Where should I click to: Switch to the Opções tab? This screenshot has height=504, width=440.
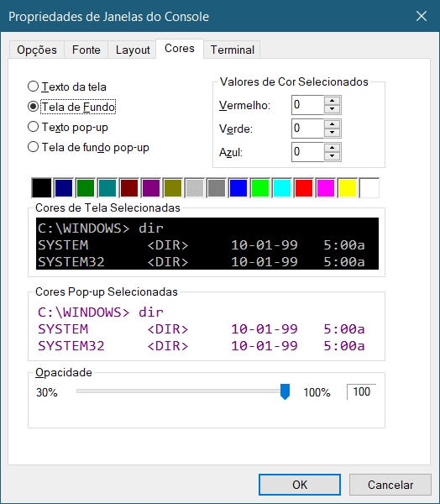(37, 50)
